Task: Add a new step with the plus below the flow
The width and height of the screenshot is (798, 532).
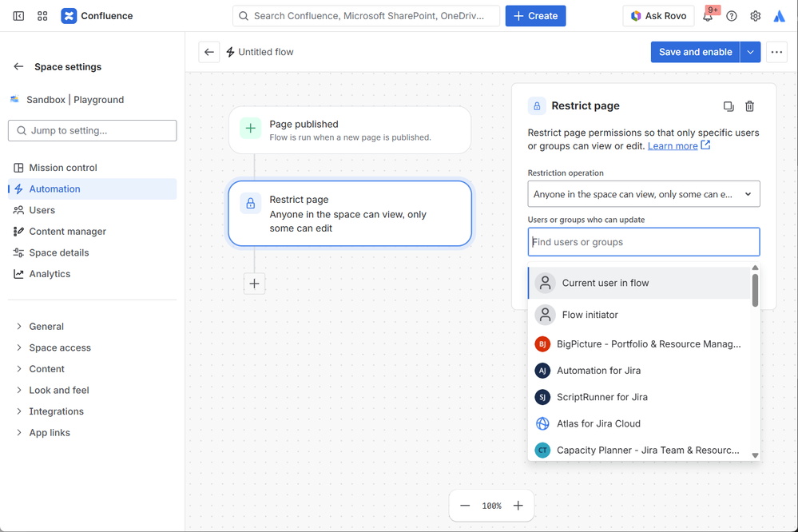Action: (255, 284)
